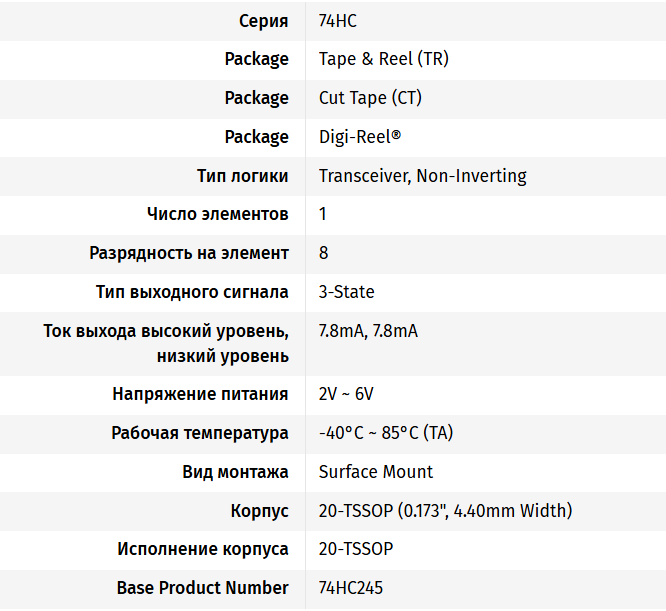Select the 2V ~ 6V voltage value
Viewport: 666px width, 611px height.
point(346,394)
